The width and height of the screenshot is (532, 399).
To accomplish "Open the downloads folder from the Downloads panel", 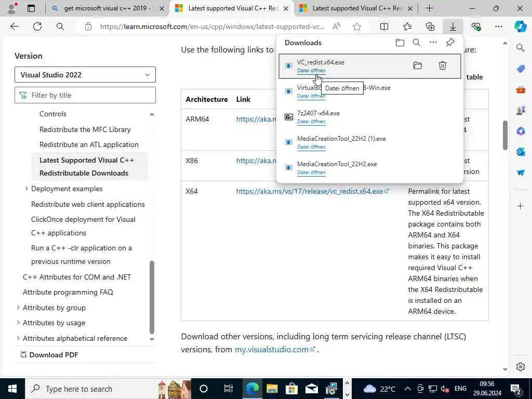I will (400, 43).
